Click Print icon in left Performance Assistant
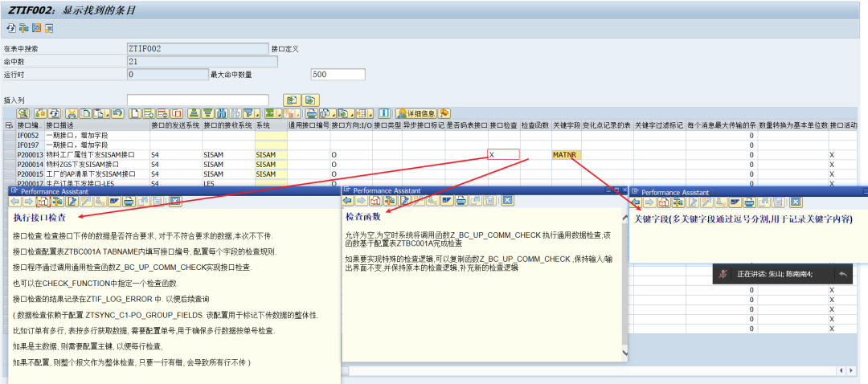The image size is (868, 384). pyautogui.click(x=129, y=202)
